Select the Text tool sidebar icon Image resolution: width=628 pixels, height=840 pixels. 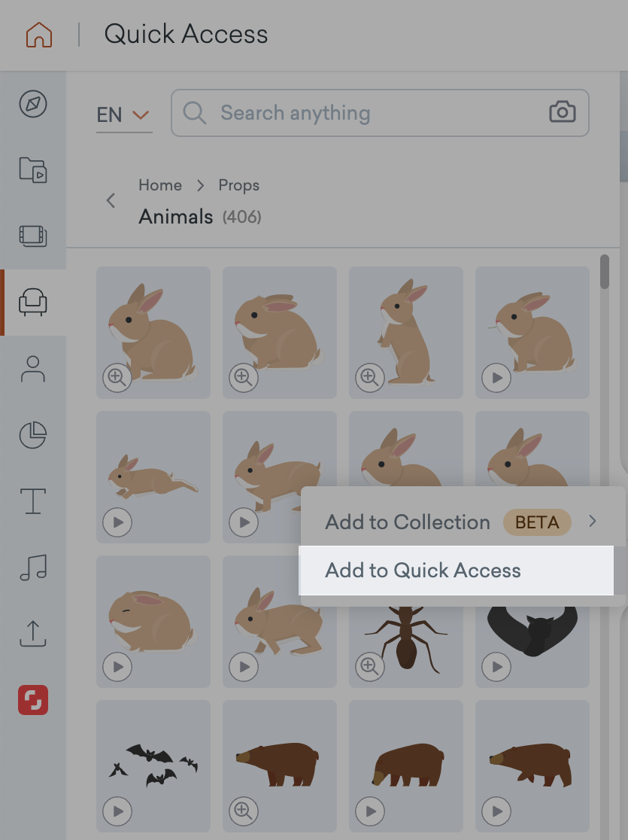pyautogui.click(x=33, y=501)
